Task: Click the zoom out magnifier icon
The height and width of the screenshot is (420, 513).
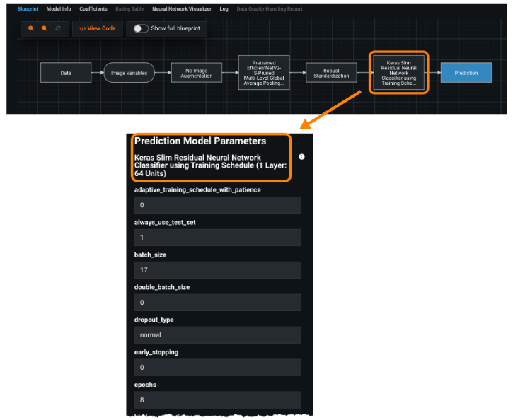Action: [44, 28]
